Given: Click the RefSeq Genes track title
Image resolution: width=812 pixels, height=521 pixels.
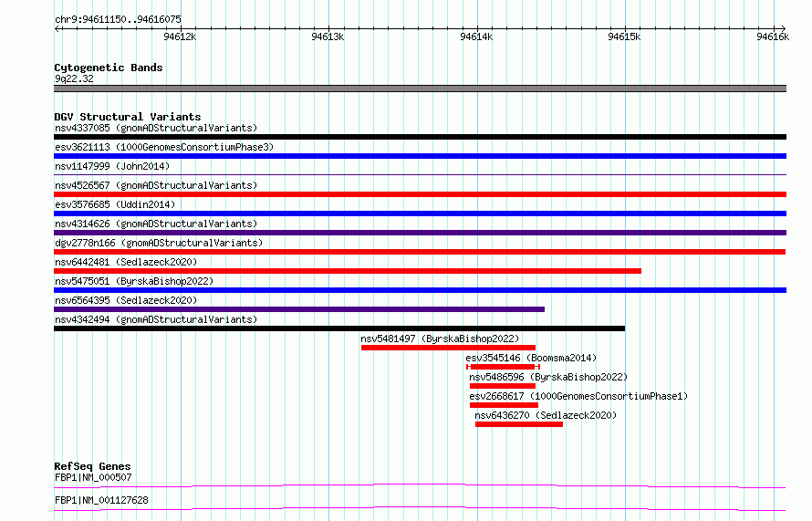Looking at the screenshot, I should tap(92, 466).
